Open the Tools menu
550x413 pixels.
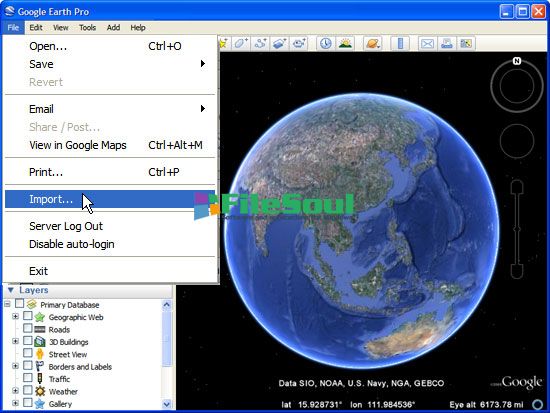click(87, 27)
